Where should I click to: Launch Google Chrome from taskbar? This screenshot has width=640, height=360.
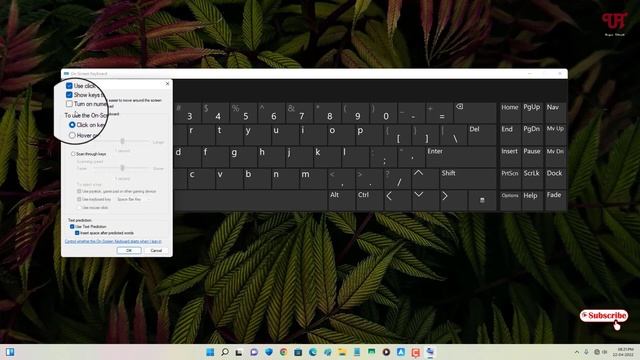[283, 352]
